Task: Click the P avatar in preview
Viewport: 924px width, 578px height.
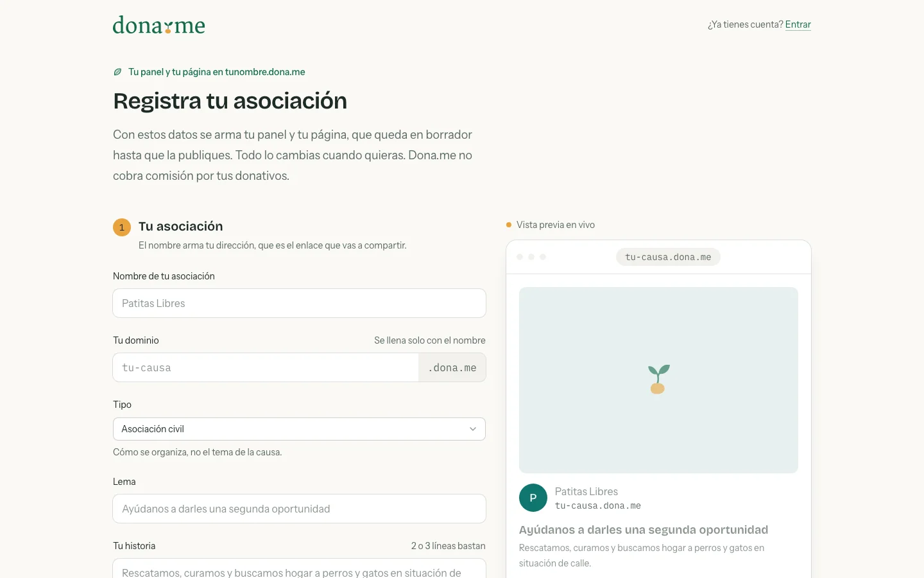Action: coord(533,498)
